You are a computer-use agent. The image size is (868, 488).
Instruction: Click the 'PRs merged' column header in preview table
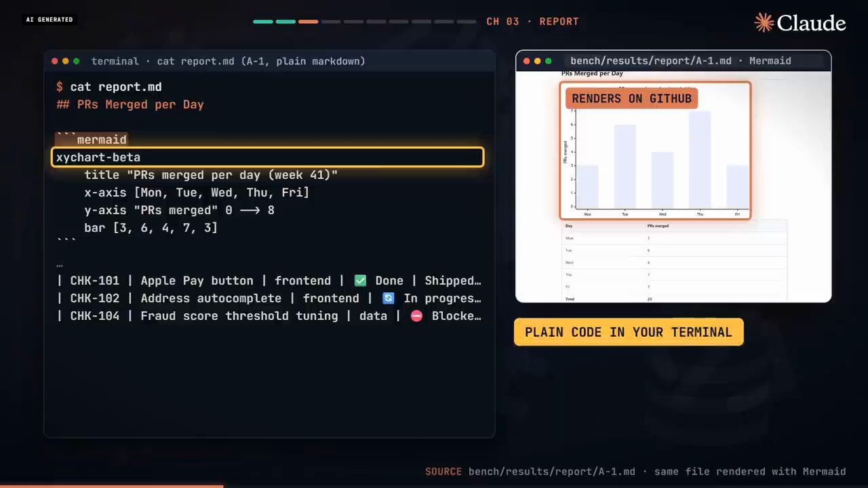pyautogui.click(x=658, y=226)
